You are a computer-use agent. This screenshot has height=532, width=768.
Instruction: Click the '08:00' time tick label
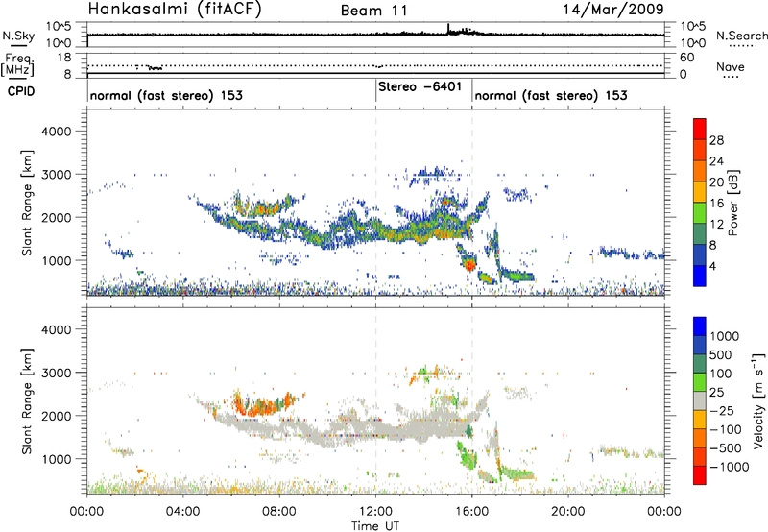[x=279, y=512]
